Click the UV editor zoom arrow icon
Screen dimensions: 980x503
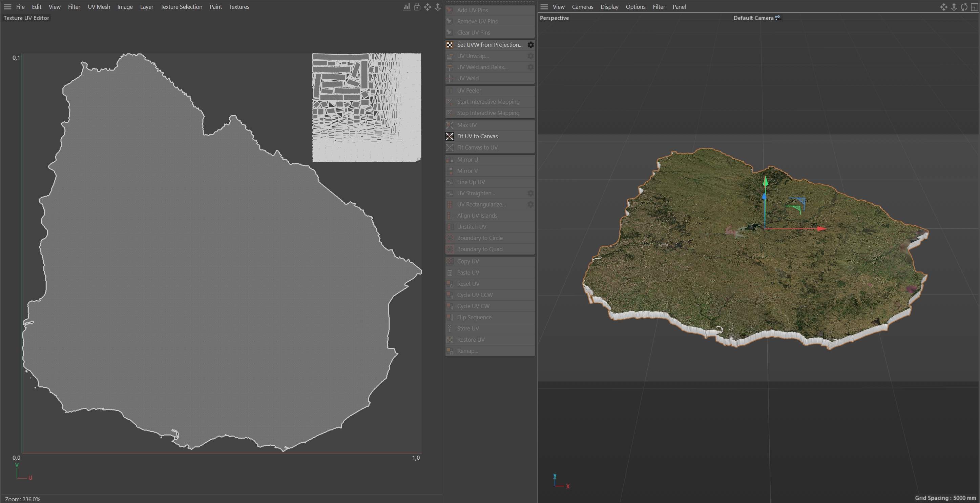tap(438, 7)
